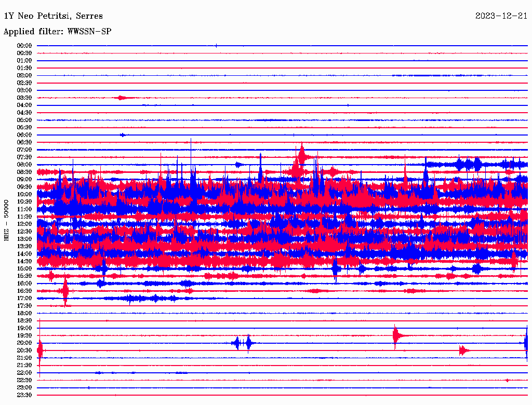Select the 09:30 time label
Viewport: 532px width, 405px height.
tap(24, 187)
